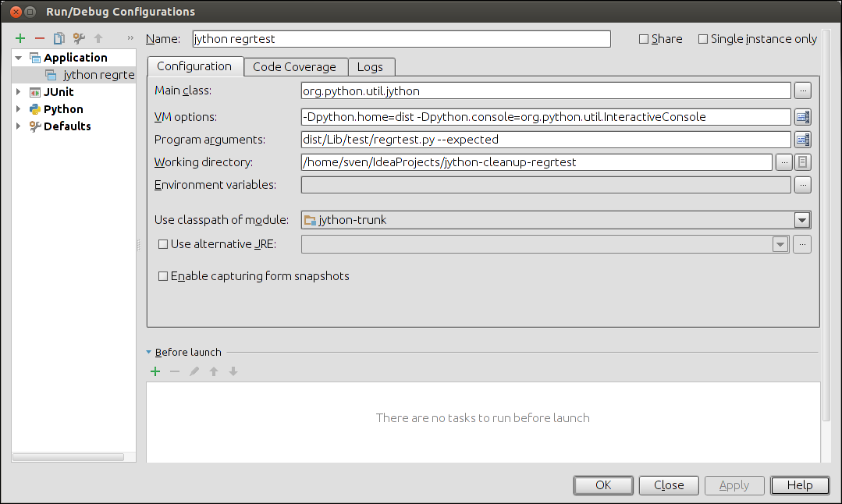The width and height of the screenshot is (842, 504).
Task: Expand the Program arguments editor icon
Action: (802, 140)
